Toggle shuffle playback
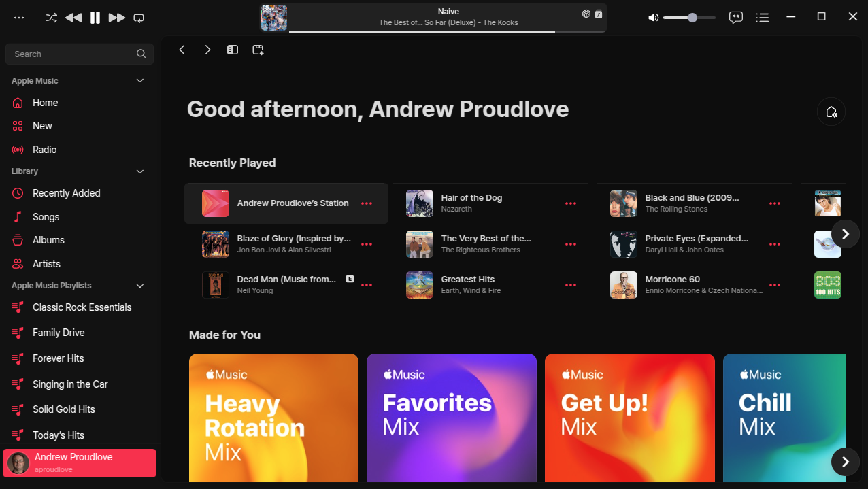868x489 pixels. [x=52, y=18]
